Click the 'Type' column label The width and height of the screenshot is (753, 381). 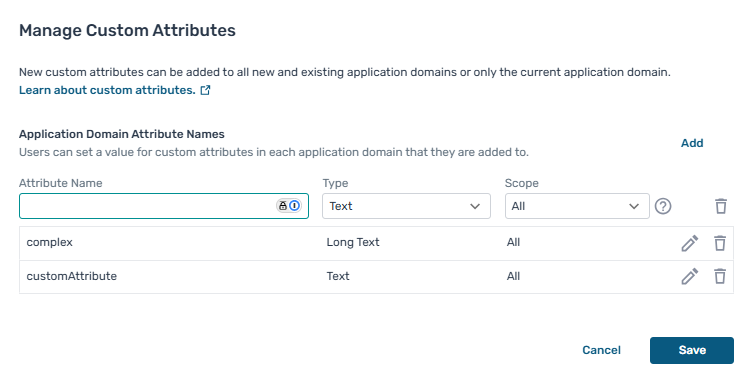335,183
